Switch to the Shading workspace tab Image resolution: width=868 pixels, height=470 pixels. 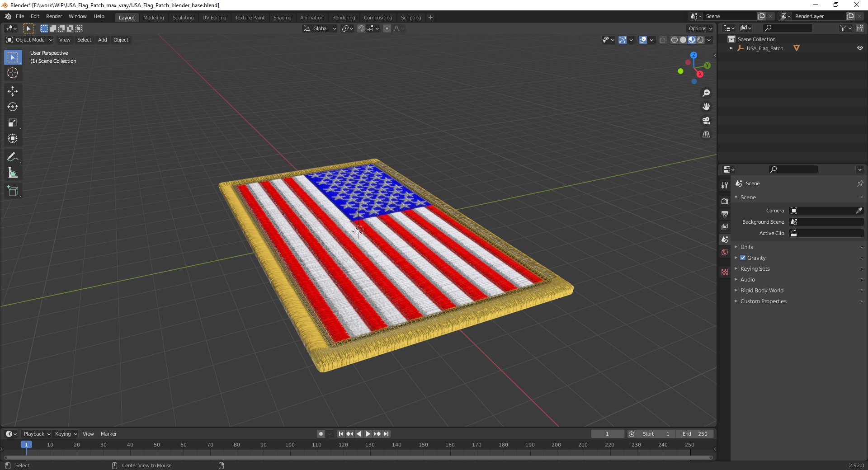(x=282, y=18)
